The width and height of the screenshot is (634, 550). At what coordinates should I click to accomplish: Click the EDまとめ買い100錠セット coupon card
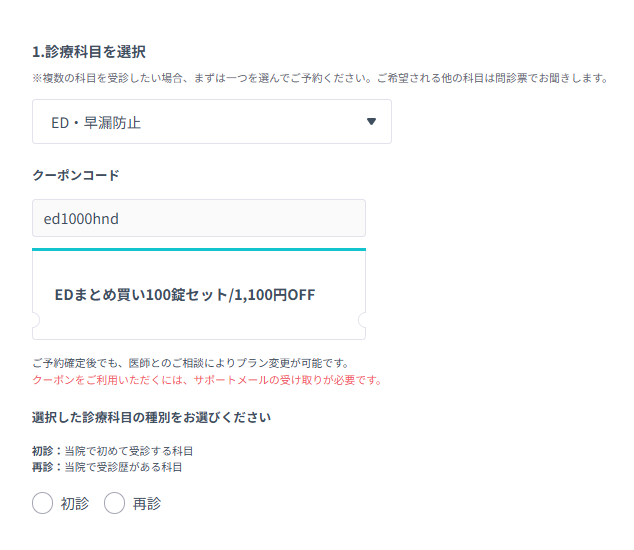pos(199,294)
